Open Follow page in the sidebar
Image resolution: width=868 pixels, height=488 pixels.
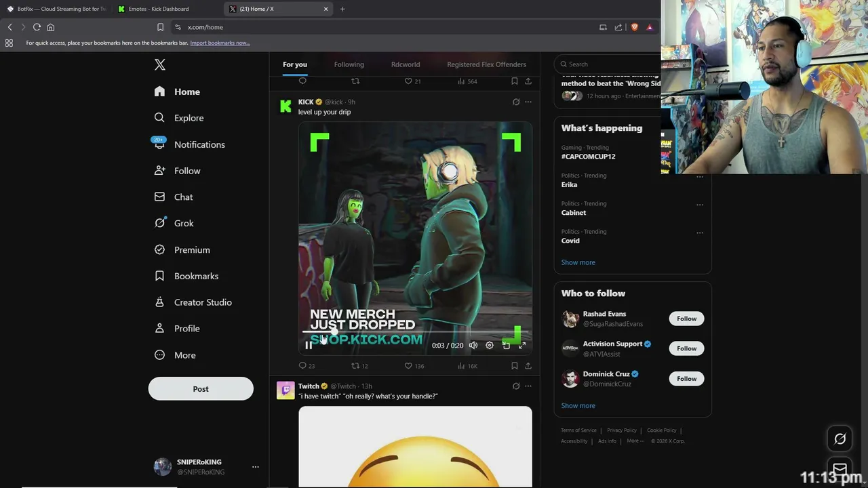177,171
